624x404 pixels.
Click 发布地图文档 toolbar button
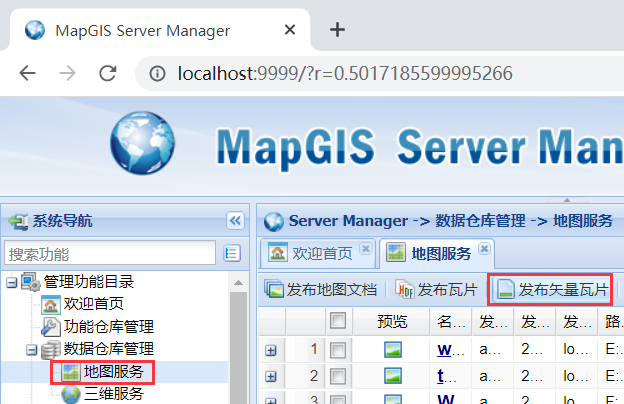pos(321,289)
